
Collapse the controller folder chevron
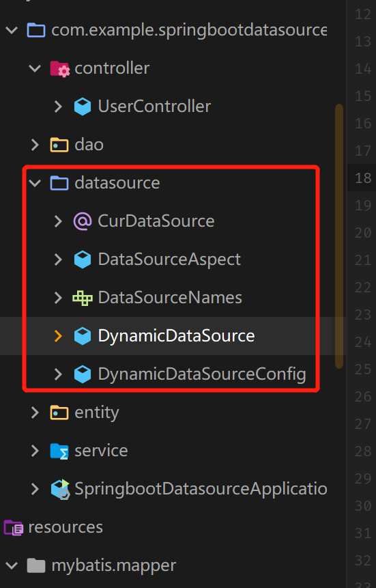point(35,68)
